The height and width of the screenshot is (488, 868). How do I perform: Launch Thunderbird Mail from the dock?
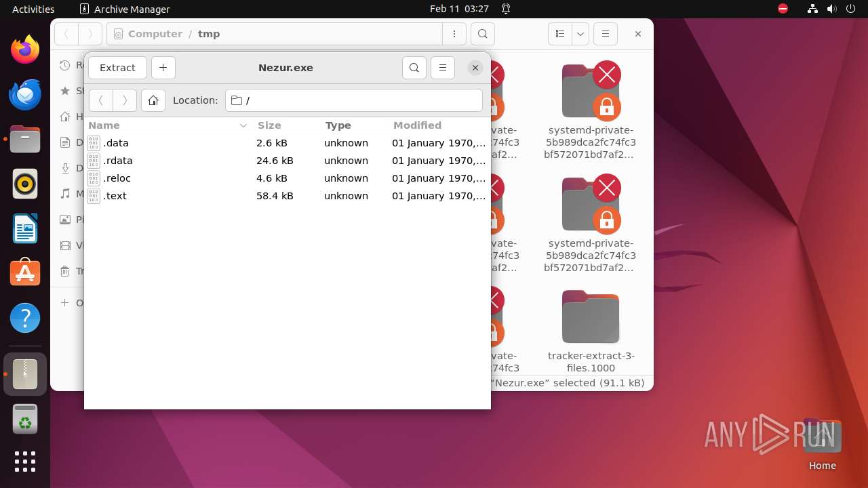point(25,94)
